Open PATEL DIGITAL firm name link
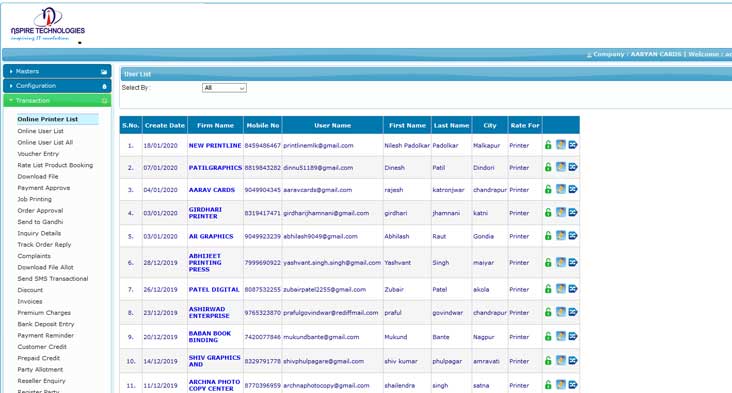Screen dimensions: 732x393 [214, 289]
